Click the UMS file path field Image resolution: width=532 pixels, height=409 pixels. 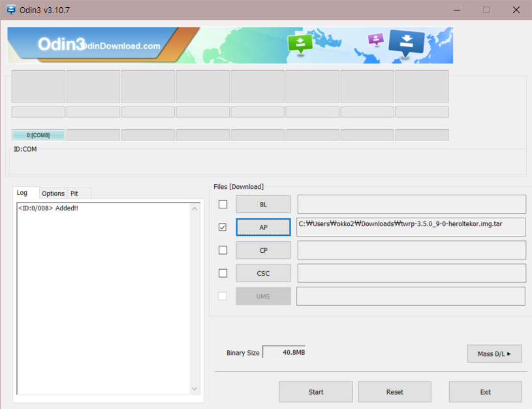coord(411,296)
